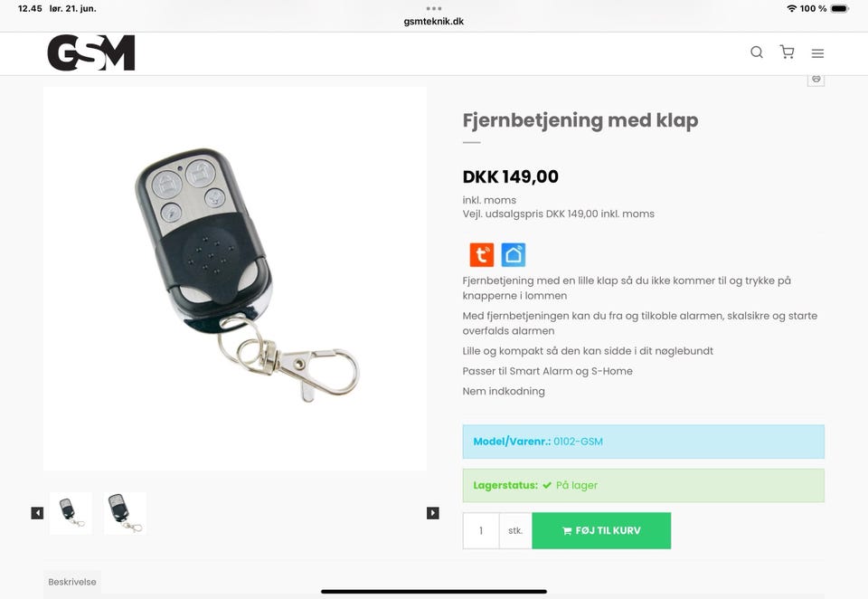
Task: Go to previous thumbnail with left arrow
Action: click(x=37, y=513)
